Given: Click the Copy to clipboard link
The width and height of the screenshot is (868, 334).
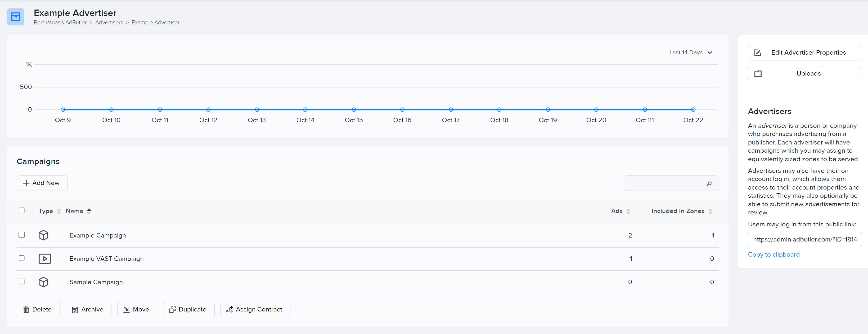Looking at the screenshot, I should [x=773, y=255].
